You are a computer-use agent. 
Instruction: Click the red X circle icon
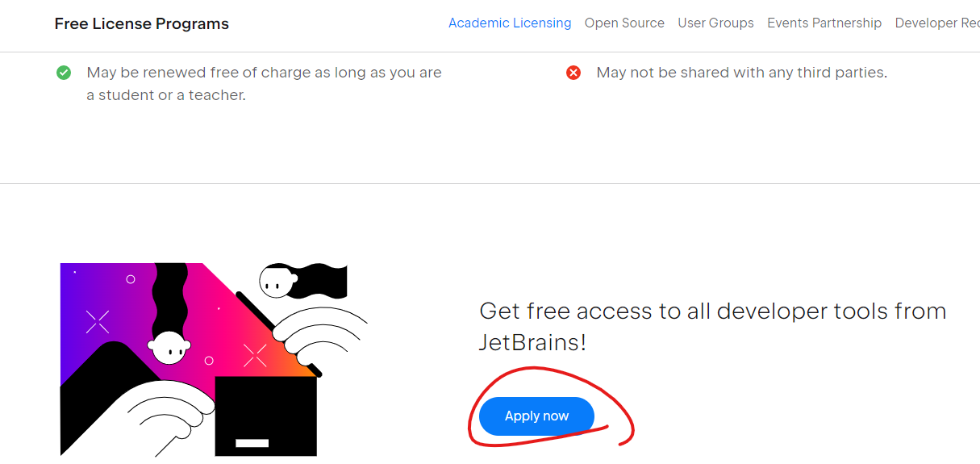573,73
